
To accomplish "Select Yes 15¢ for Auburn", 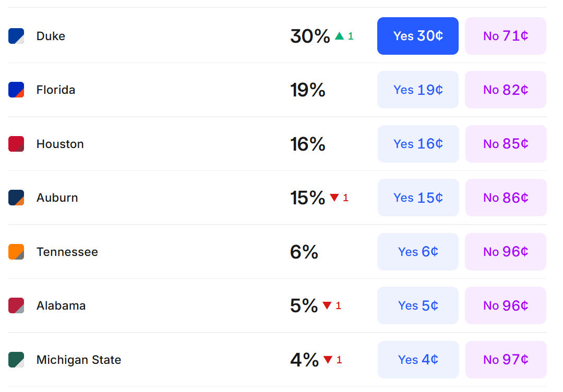I will pos(418,198).
